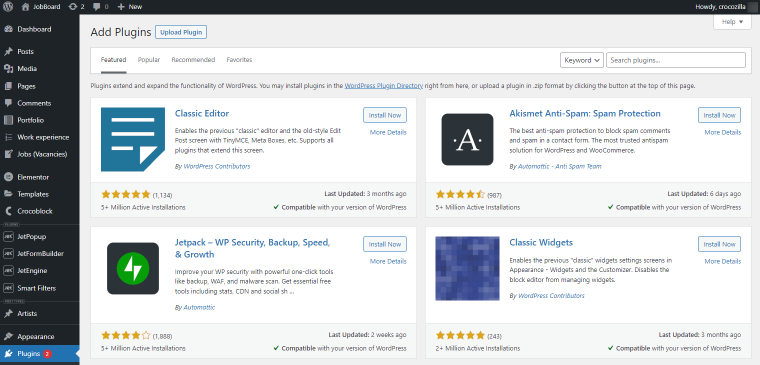Image resolution: width=760 pixels, height=365 pixels.
Task: Install the Jetpack plugin
Action: pyautogui.click(x=385, y=244)
